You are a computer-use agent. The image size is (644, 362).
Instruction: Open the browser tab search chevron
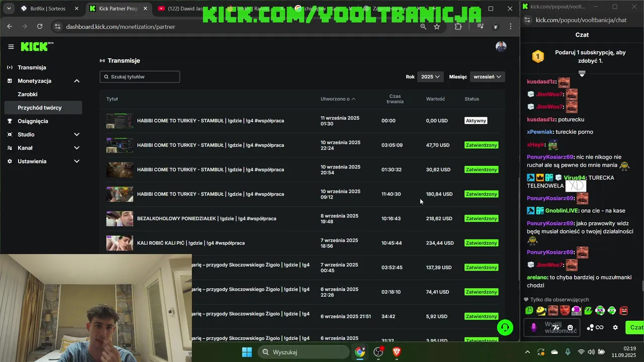click(9, 9)
